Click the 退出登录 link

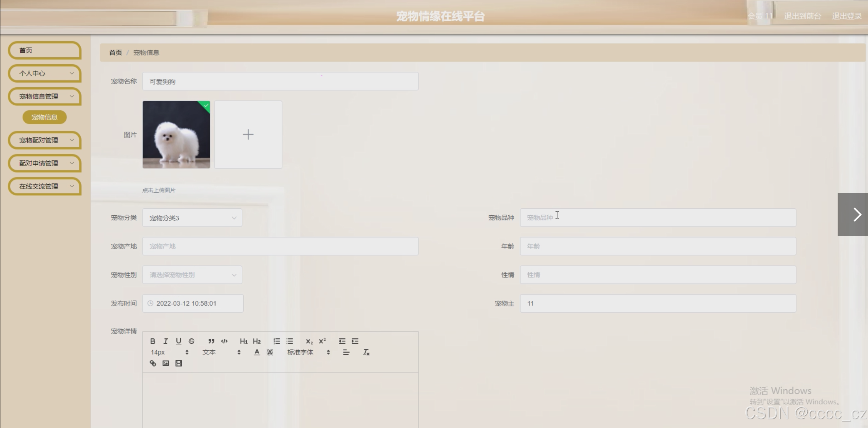(x=846, y=16)
